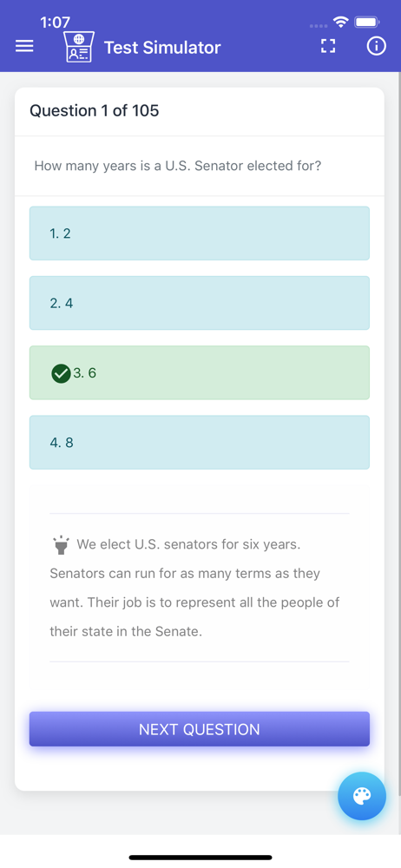Select answer option 1. 2
The width and height of the screenshot is (401, 868).
coord(200,233)
